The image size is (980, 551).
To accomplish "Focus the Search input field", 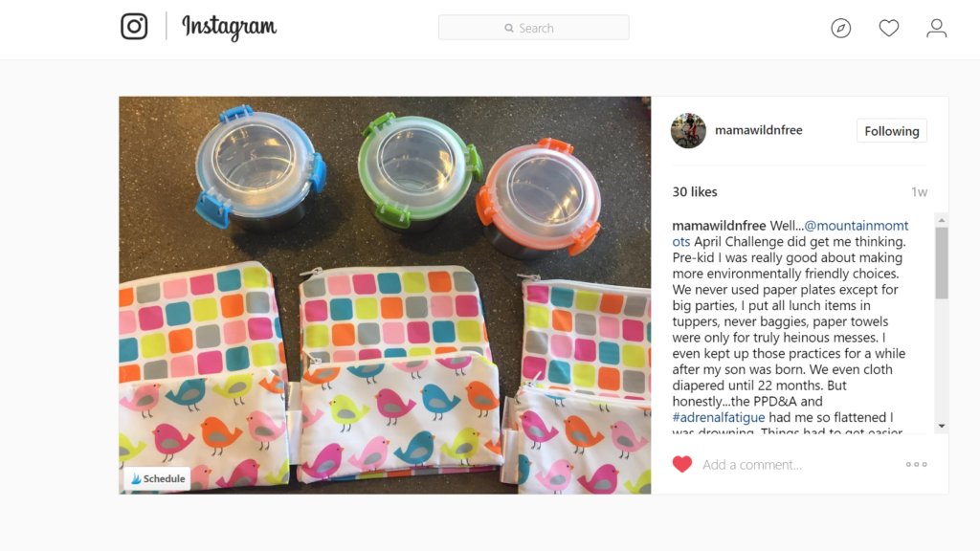I will (x=534, y=28).
